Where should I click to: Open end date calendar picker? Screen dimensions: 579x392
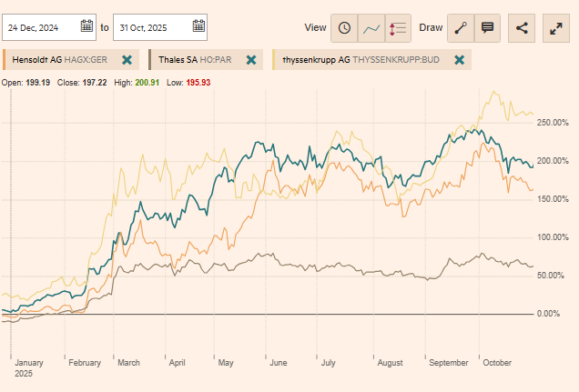198,26
